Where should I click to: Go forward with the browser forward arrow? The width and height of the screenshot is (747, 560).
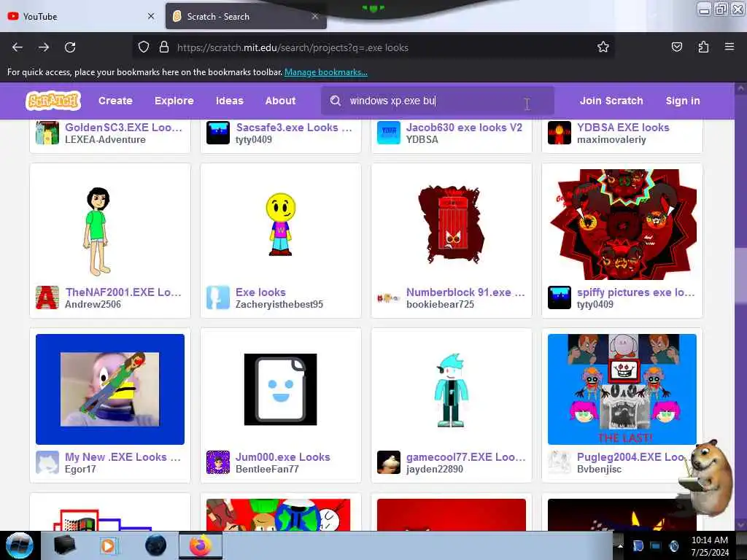(x=44, y=47)
